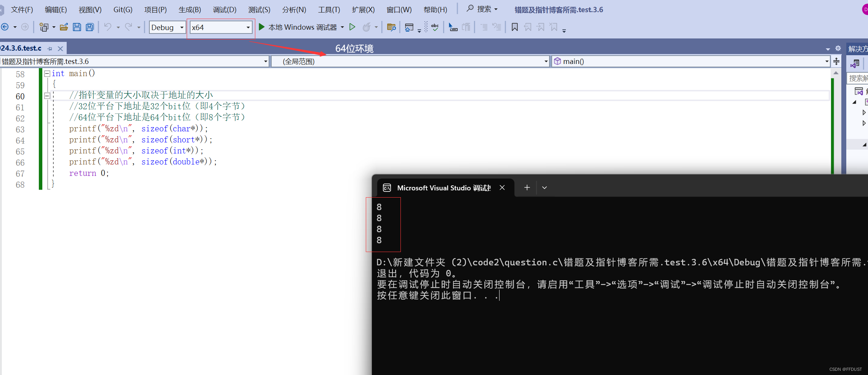Undo the last edit via toolbar
Viewport: 868px width, 375px height.
coord(108,27)
